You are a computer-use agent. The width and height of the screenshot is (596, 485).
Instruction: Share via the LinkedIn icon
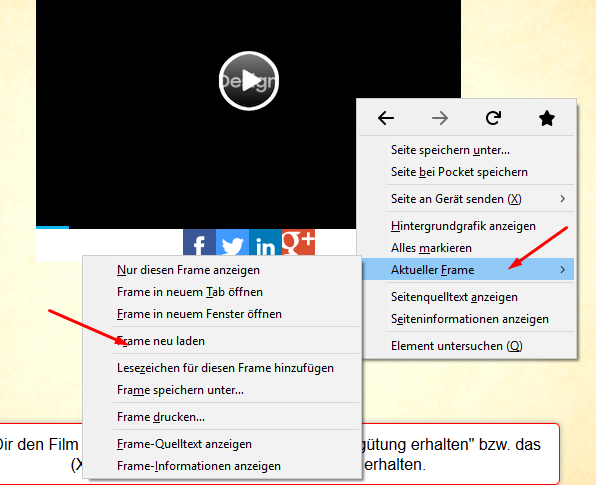[265, 242]
